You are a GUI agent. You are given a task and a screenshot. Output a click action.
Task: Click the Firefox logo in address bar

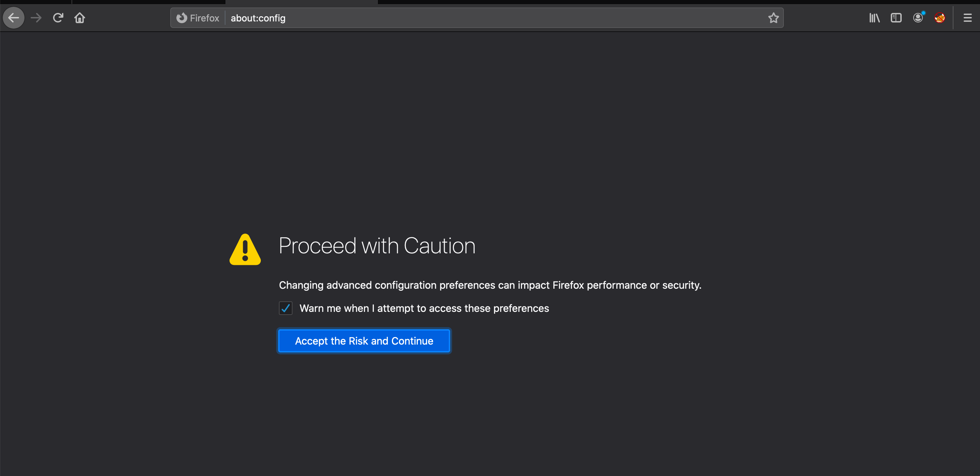(x=182, y=18)
